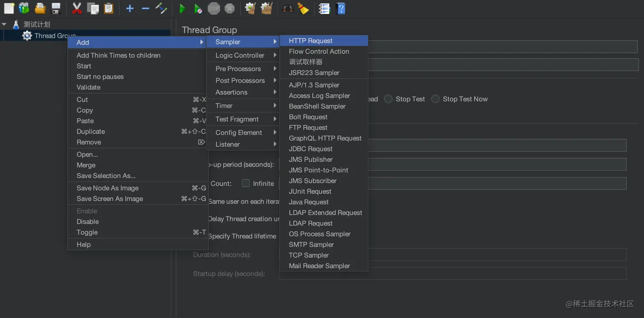Viewport: 644px width, 318px height.
Task: Click the Toggle enable/disable toolbar icon
Action: pyautogui.click(x=161, y=8)
